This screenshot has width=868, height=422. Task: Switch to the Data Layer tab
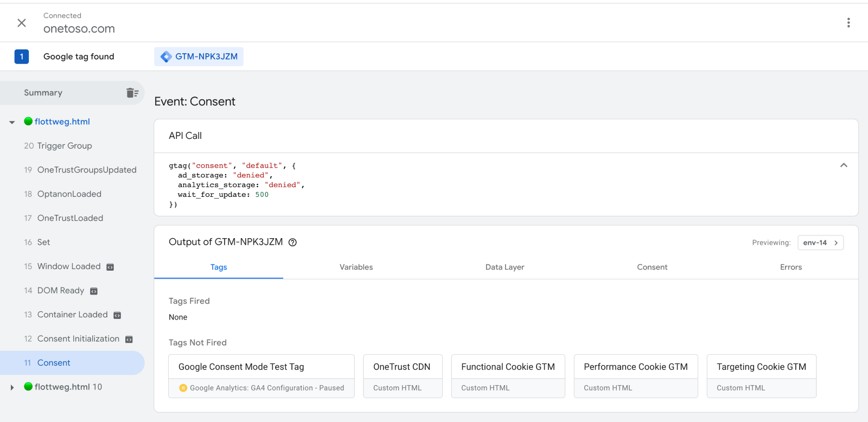point(505,267)
